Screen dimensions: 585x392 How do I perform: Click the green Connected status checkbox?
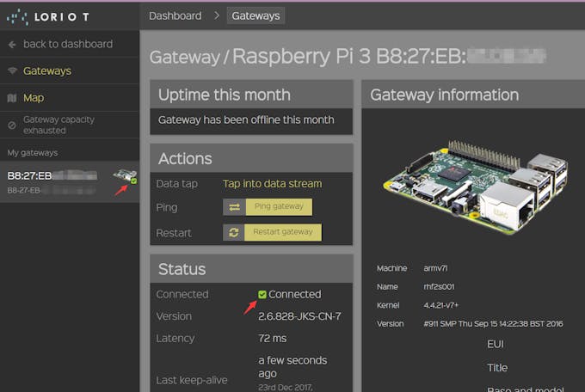[262, 295]
